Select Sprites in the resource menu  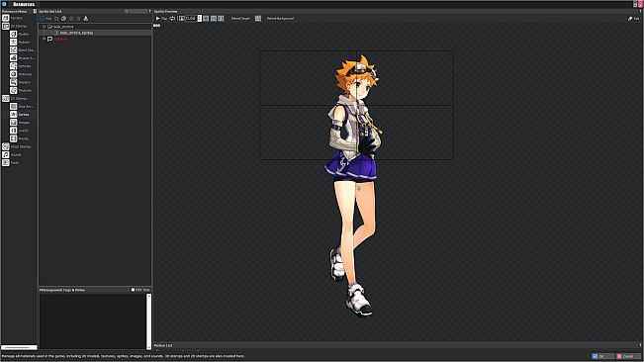(20, 115)
